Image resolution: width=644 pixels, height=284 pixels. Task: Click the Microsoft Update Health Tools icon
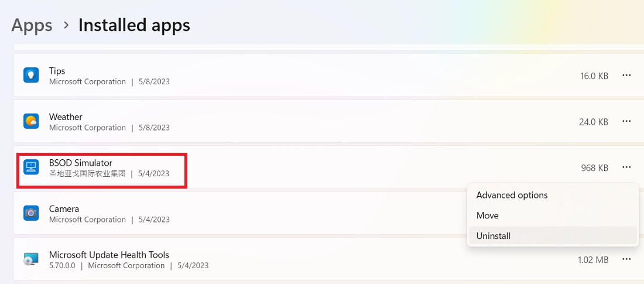(31, 259)
